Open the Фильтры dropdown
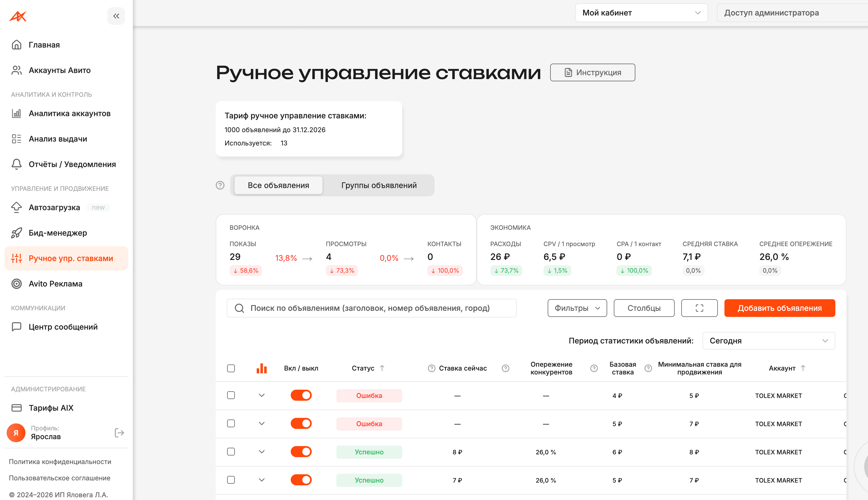This screenshot has height=500, width=868. pos(577,308)
